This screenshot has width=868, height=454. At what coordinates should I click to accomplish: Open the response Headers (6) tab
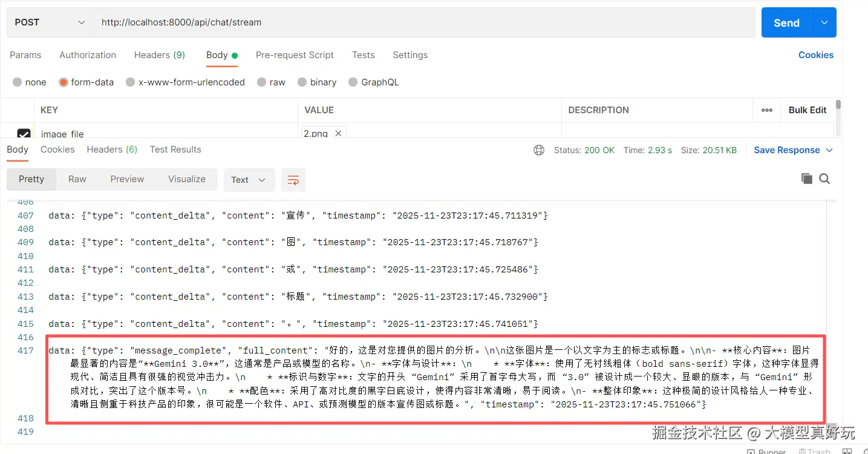pos(112,149)
